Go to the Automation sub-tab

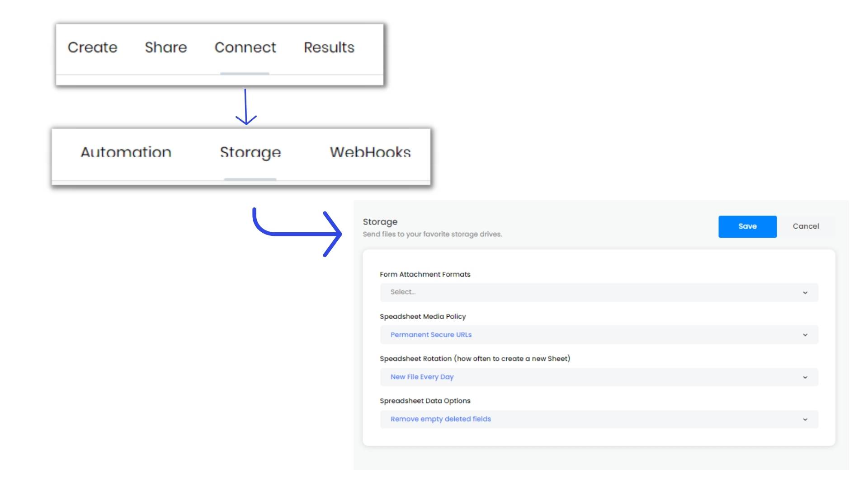click(126, 152)
